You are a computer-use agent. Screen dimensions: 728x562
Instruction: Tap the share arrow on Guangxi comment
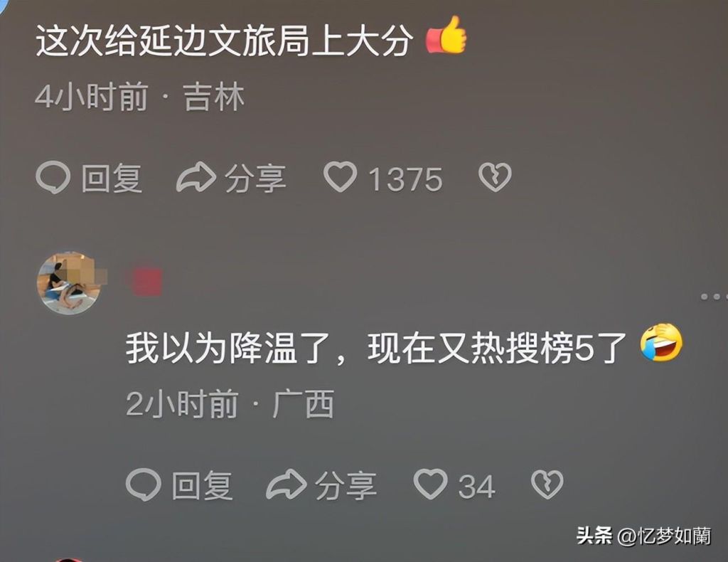point(286,485)
